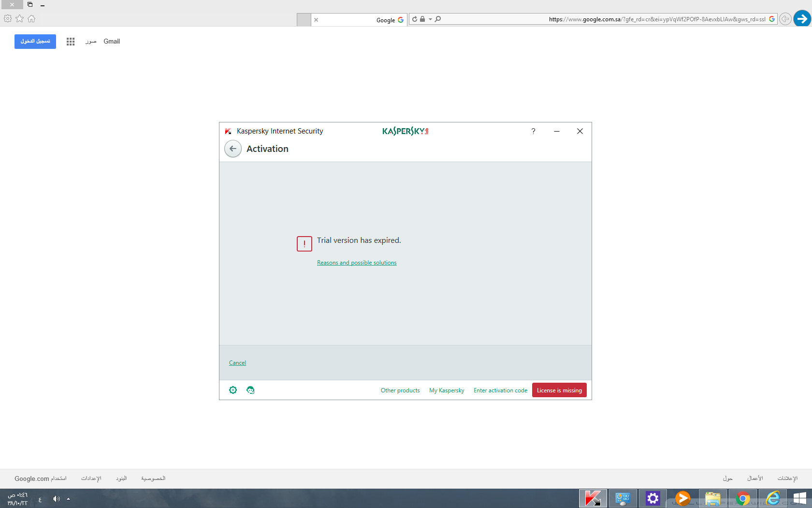
Task: Open the volume speaker control
Action: 57,499
